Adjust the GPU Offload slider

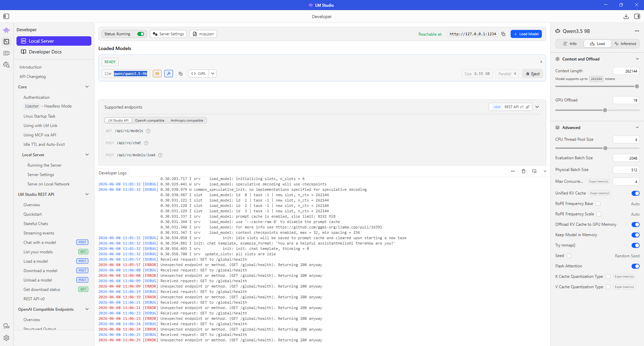pos(597,110)
